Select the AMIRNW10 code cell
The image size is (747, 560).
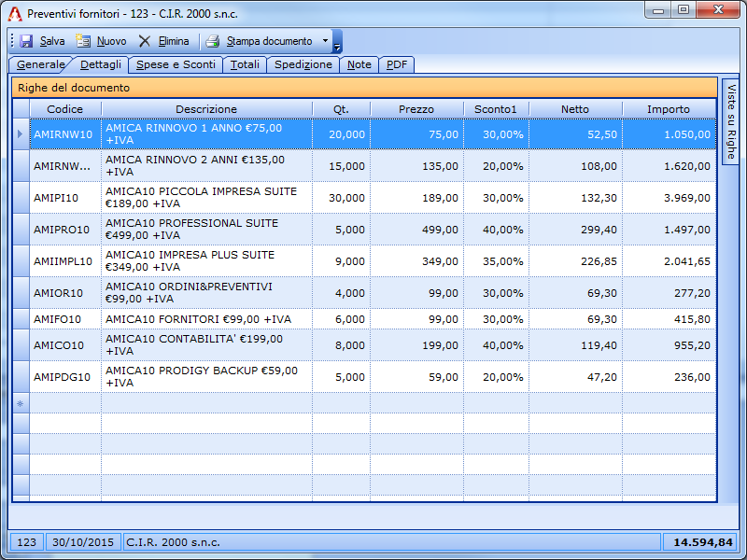click(65, 134)
